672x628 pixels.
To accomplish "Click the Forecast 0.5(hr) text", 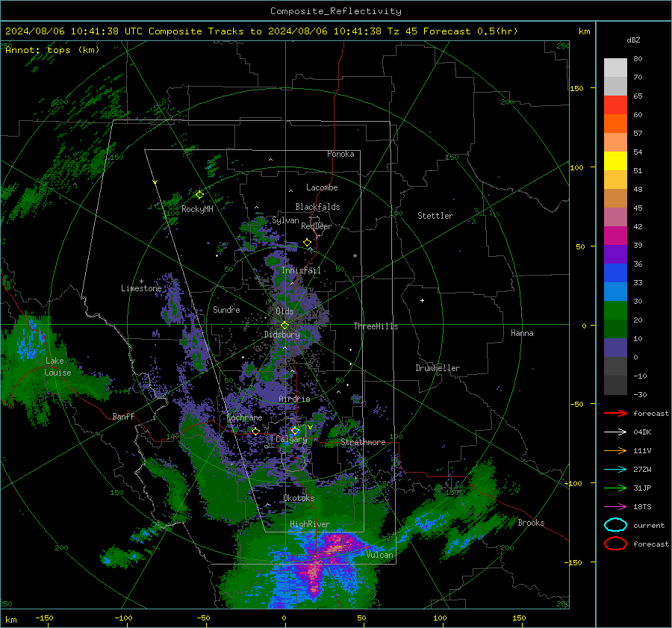I will pos(470,31).
